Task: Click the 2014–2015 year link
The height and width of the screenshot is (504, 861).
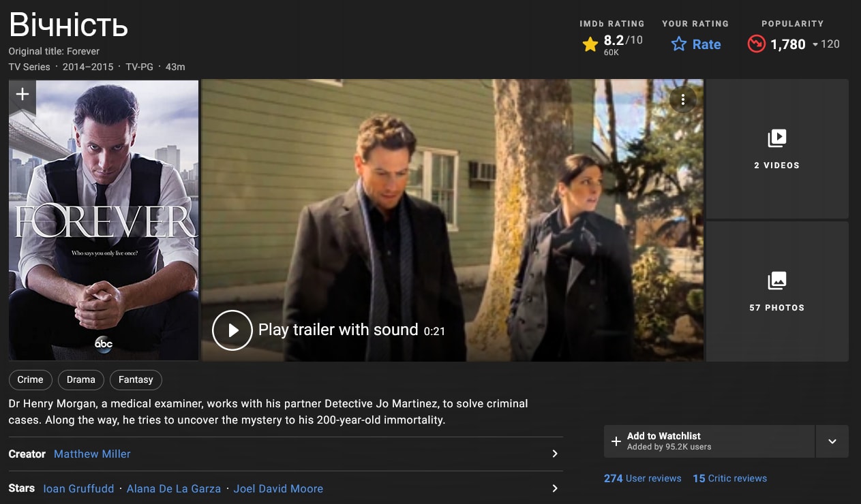Action: click(88, 67)
